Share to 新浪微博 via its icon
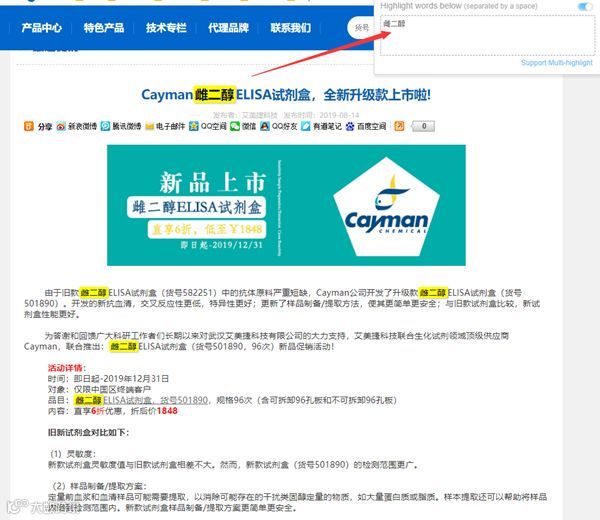This screenshot has height=520, width=600. pyautogui.click(x=61, y=126)
